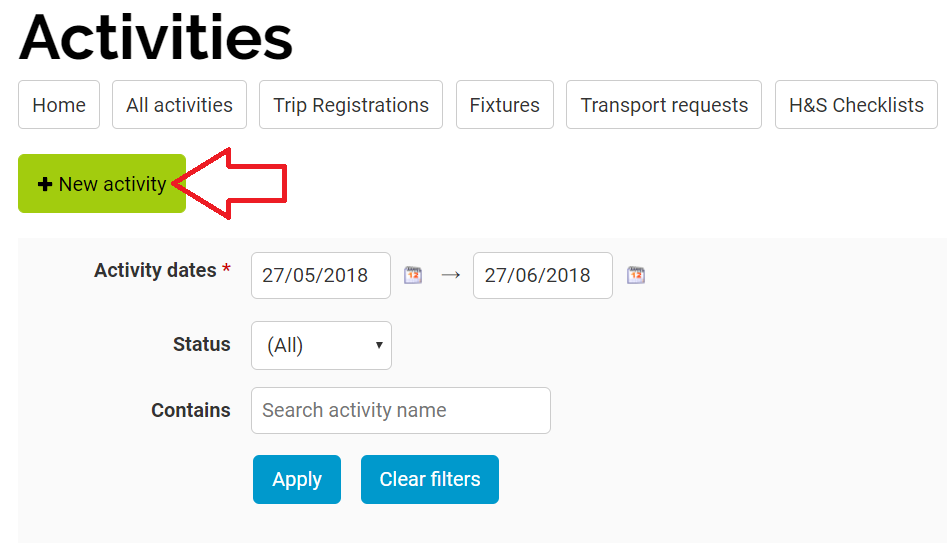Open the Fixtures tab
This screenshot has width=947, height=560.
[x=505, y=105]
